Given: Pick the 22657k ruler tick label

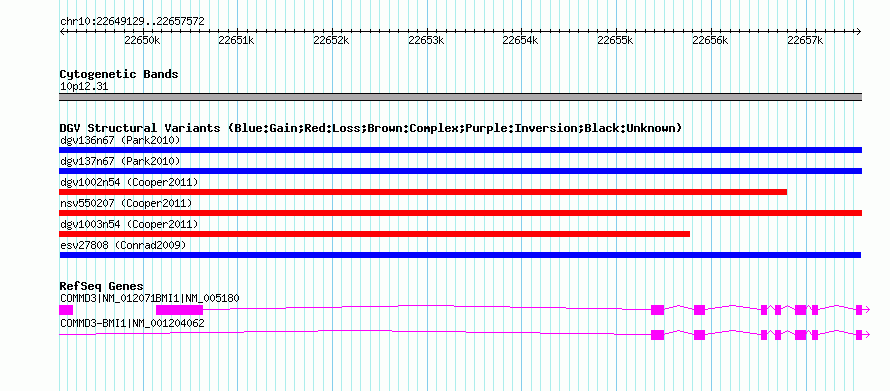Looking at the screenshot, I should point(806,40).
